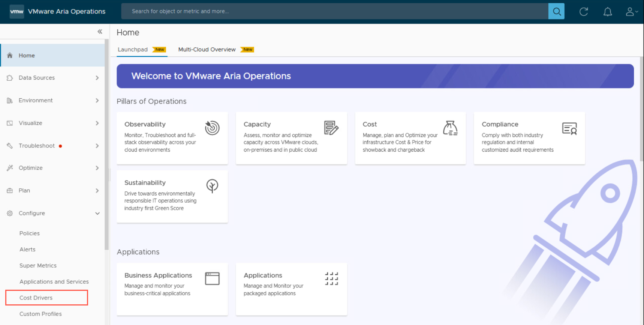Click the Compliance certificate icon
The width and height of the screenshot is (644, 325).
tap(569, 129)
